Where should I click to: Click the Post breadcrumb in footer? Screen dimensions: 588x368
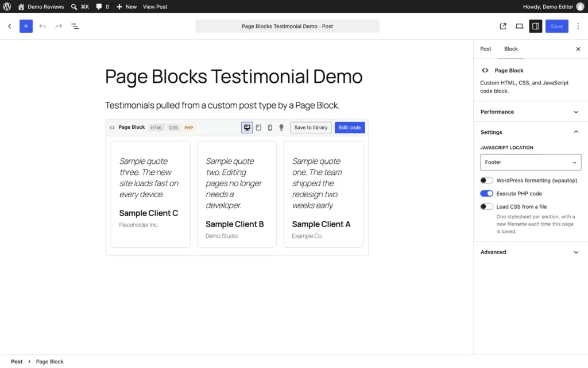point(17,362)
